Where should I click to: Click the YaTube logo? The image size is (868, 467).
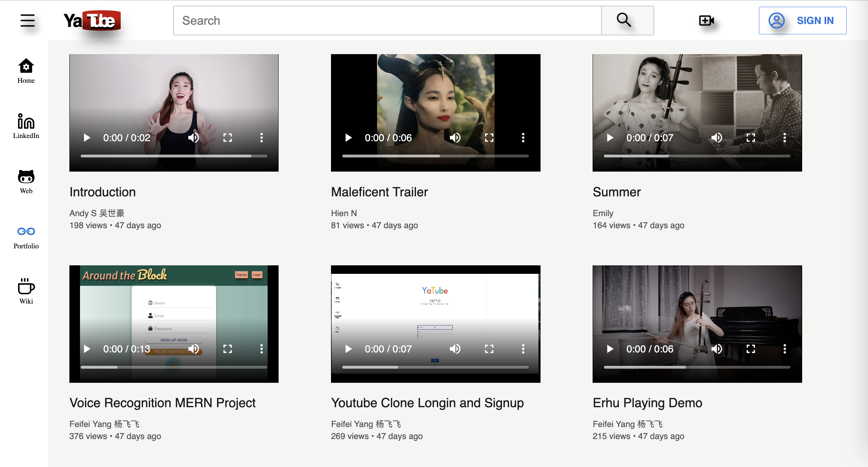(92, 21)
